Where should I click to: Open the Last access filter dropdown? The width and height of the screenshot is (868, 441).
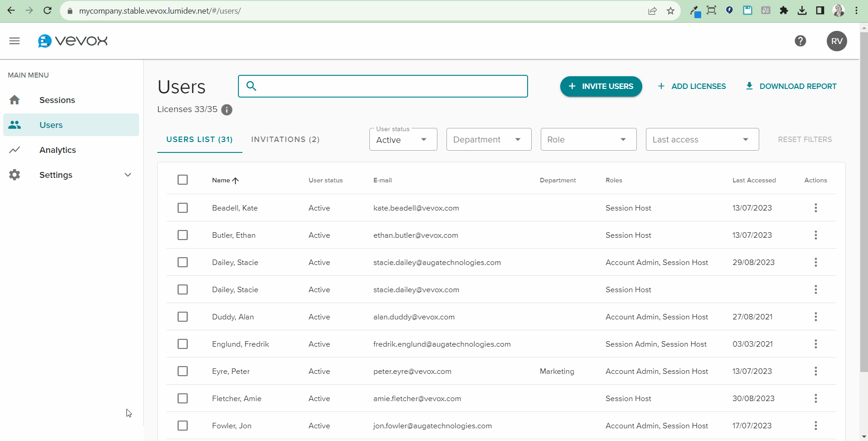pyautogui.click(x=702, y=139)
